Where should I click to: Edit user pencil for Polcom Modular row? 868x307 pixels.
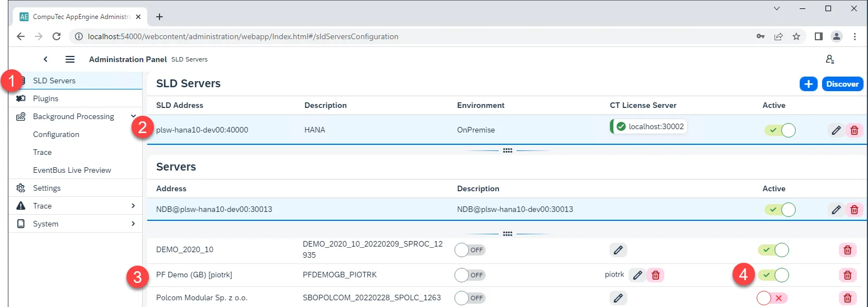(x=618, y=298)
